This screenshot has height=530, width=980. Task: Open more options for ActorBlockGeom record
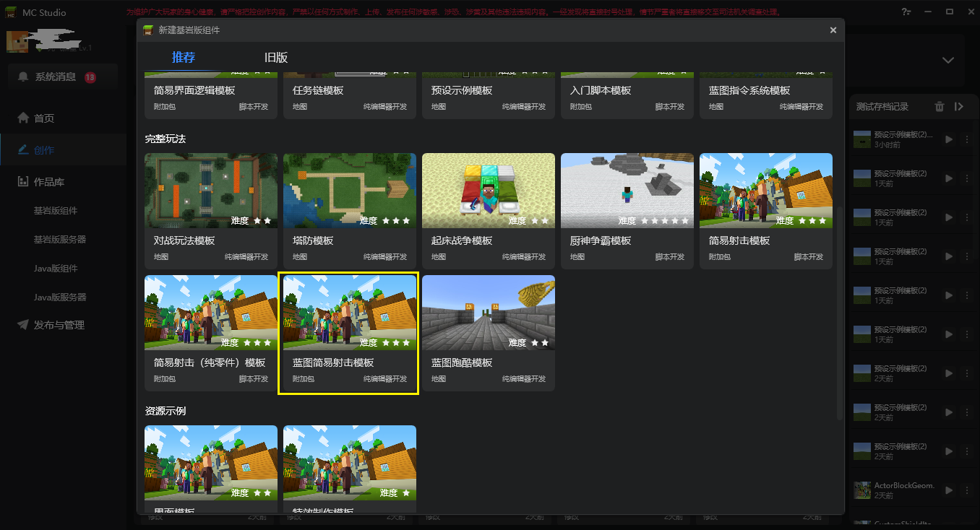pyautogui.click(x=966, y=490)
